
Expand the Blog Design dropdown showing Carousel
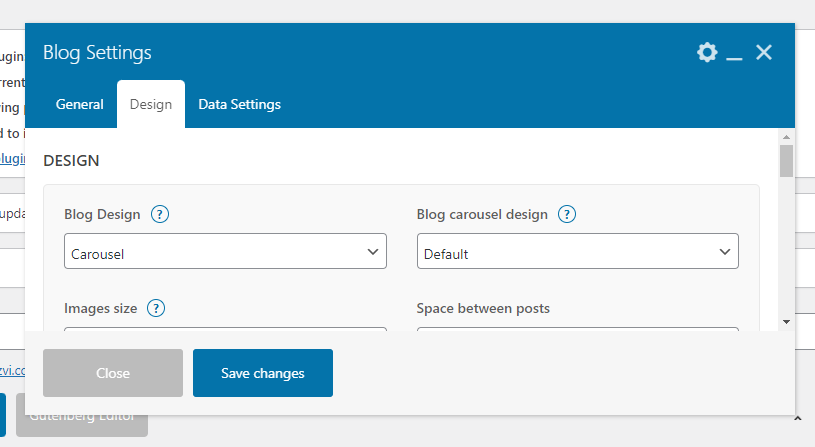click(225, 252)
